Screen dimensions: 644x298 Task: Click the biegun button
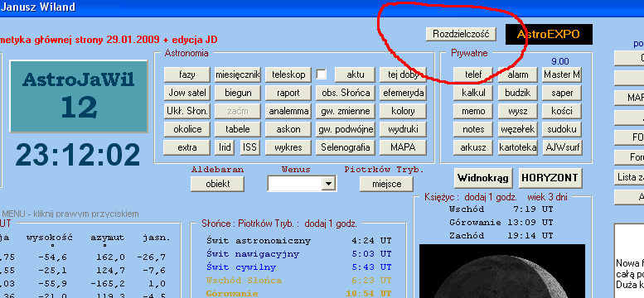point(238,93)
